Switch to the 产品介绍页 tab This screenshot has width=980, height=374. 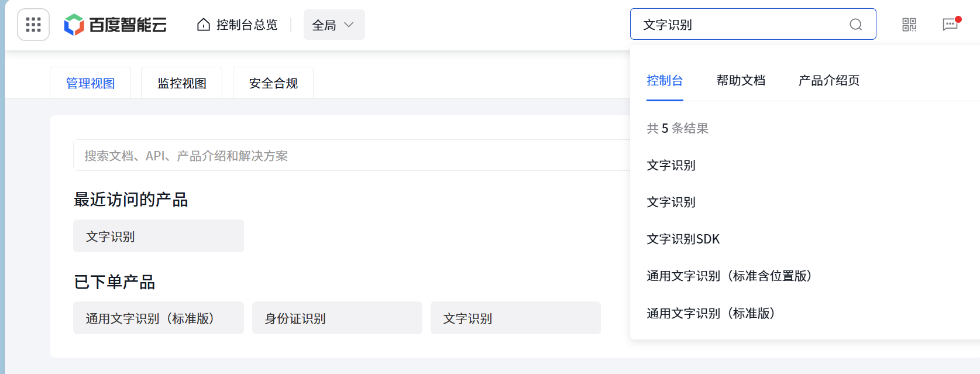(828, 80)
